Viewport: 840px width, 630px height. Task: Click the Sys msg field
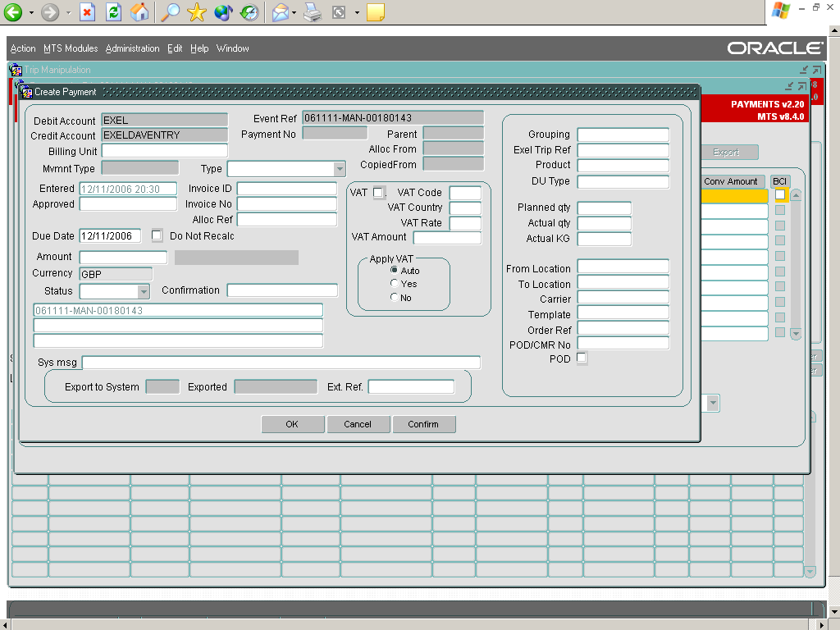coord(281,363)
